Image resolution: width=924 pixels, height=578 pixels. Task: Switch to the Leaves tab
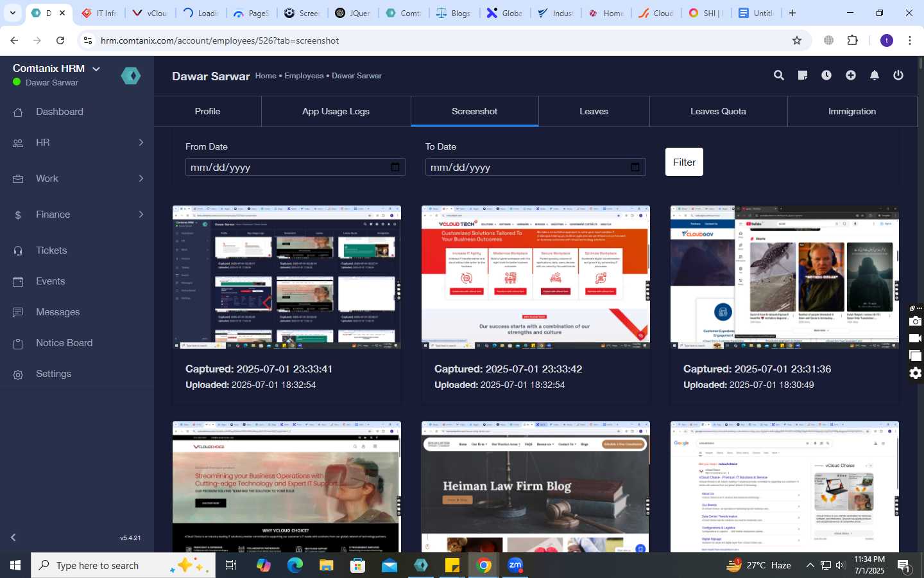pyautogui.click(x=594, y=111)
